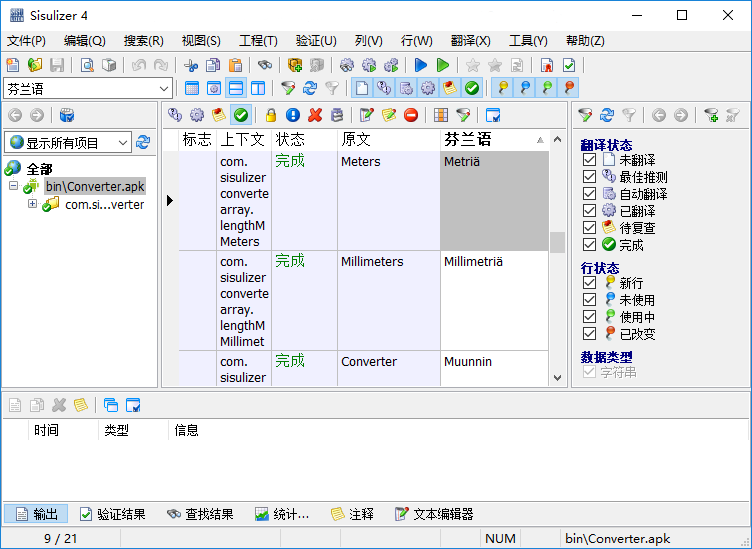Image resolution: width=752 pixels, height=549 pixels.
Task: Open the 文件(P) menu
Action: pos(26,41)
